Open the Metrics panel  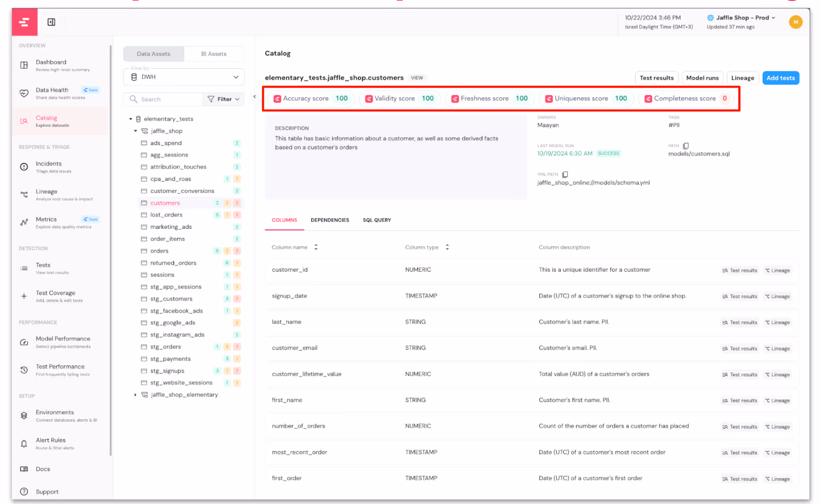[x=25, y=222]
